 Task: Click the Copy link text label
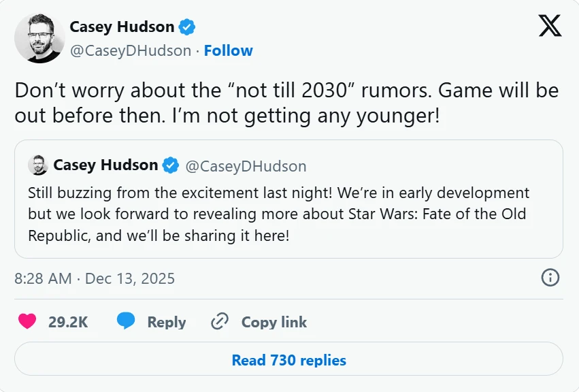274,322
